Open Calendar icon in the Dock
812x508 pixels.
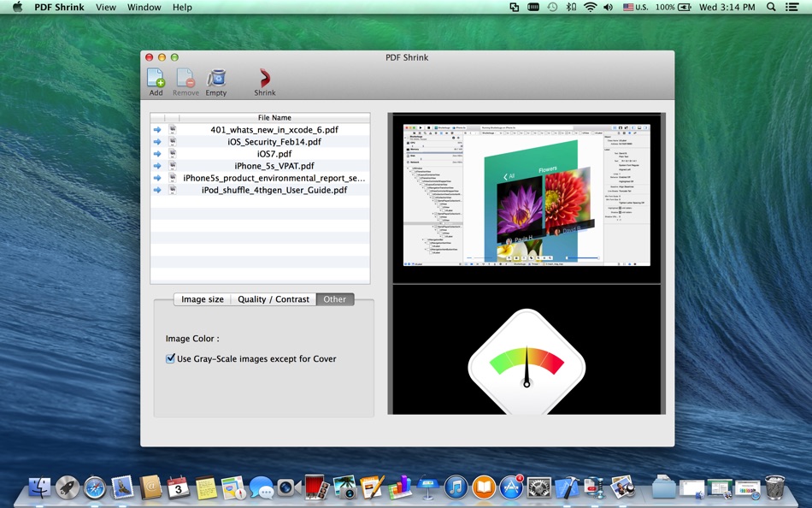(178, 487)
